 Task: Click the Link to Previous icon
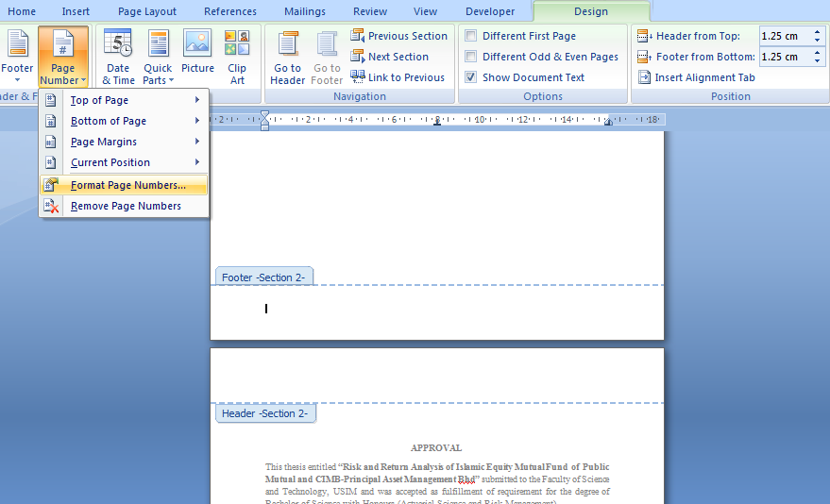358,76
